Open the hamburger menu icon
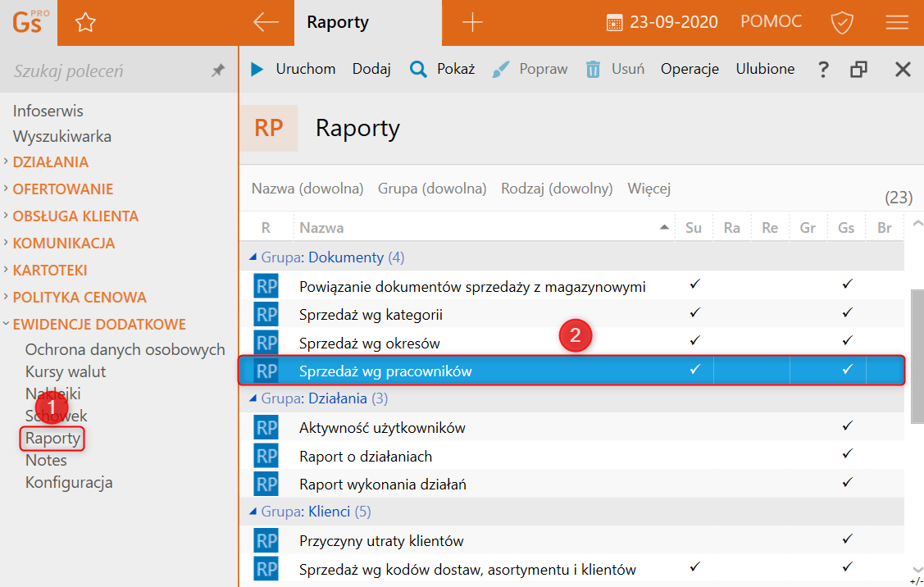The height and width of the screenshot is (587, 924). coord(897,22)
